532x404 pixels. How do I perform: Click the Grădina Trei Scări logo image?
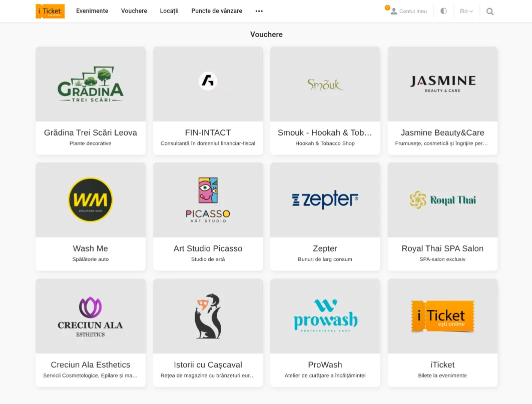coord(91,84)
